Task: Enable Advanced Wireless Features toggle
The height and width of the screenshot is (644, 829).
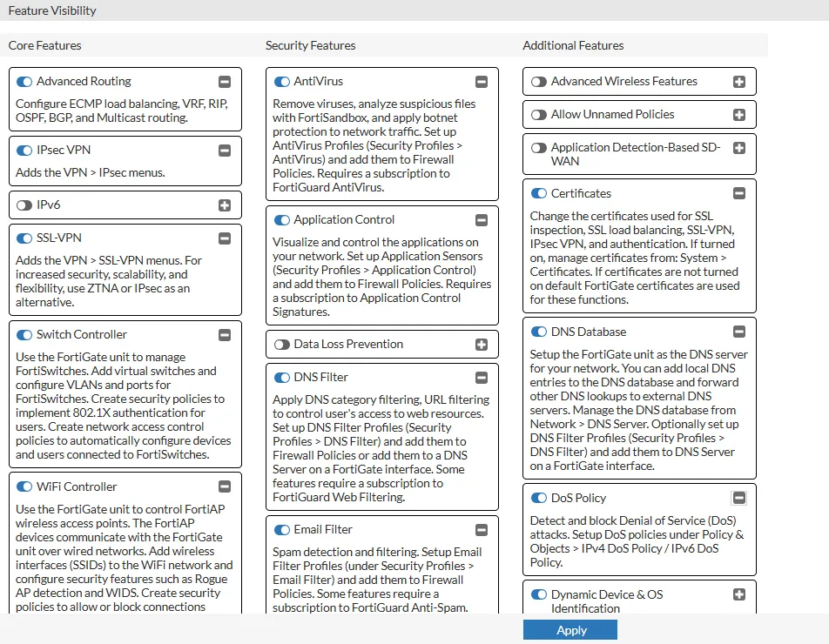Action: [x=539, y=82]
